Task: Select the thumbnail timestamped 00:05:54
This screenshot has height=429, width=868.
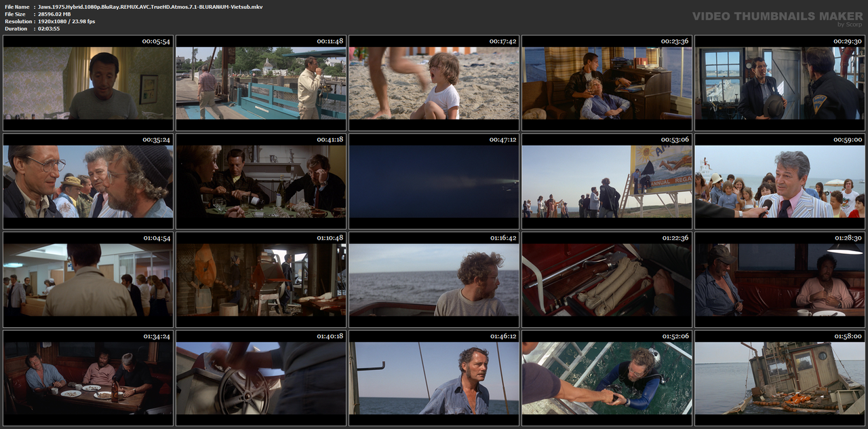Action: (88, 83)
